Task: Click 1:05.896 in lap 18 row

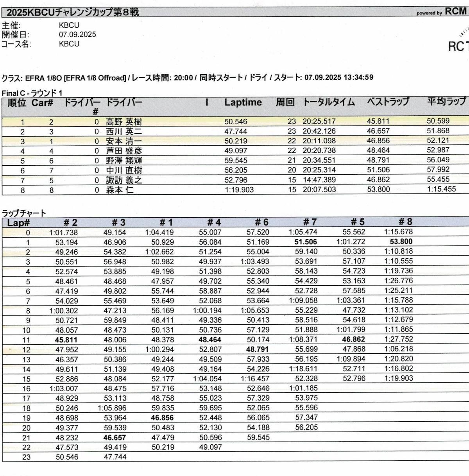Action: [112, 408]
